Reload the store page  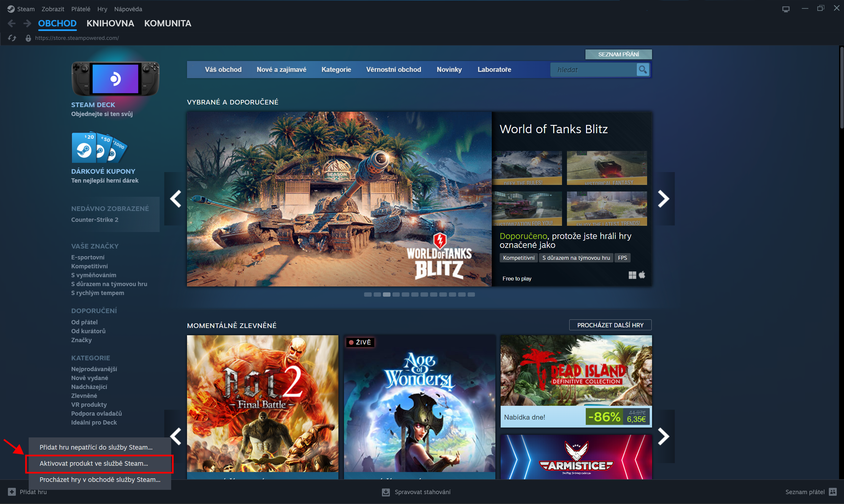(12, 38)
